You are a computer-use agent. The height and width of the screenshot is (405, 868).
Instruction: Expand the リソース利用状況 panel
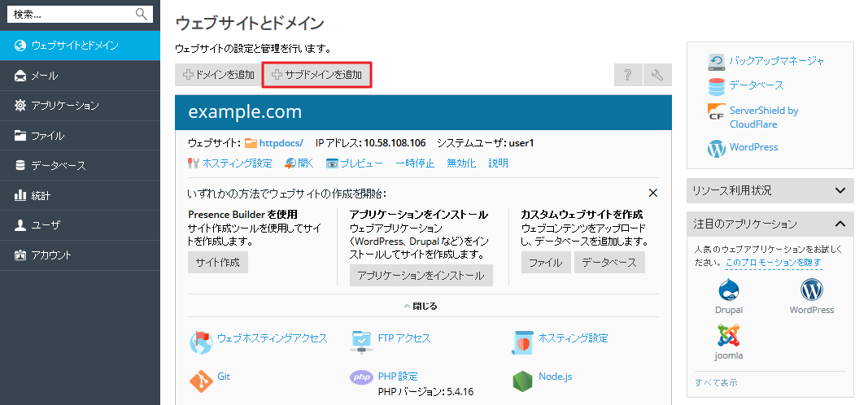840,190
